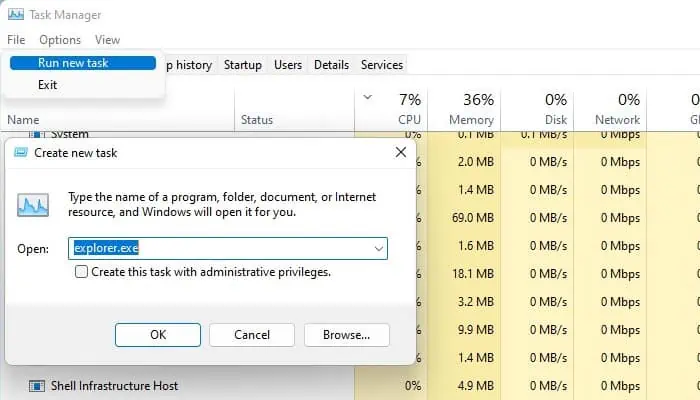Open the File menu
700x400 pixels.
(16, 40)
